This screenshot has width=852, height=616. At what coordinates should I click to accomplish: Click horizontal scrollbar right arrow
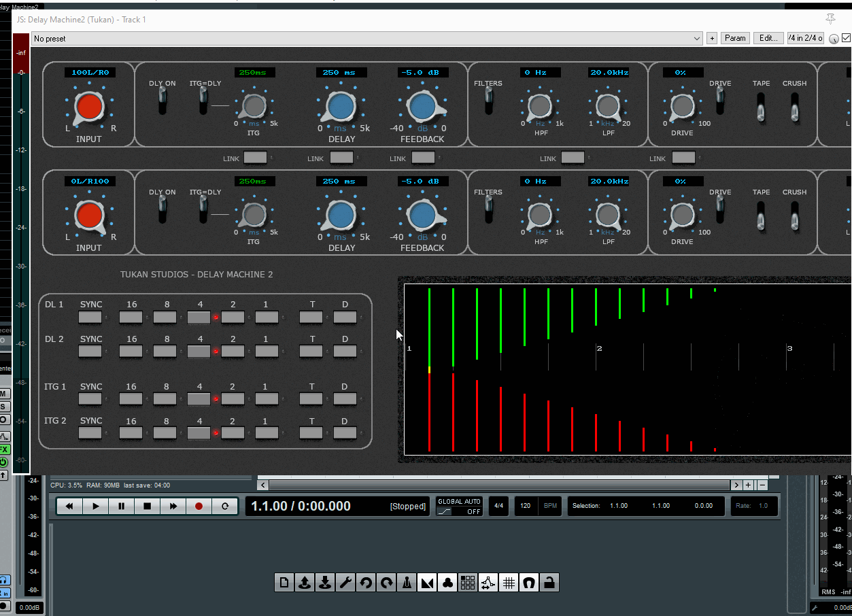coord(736,485)
